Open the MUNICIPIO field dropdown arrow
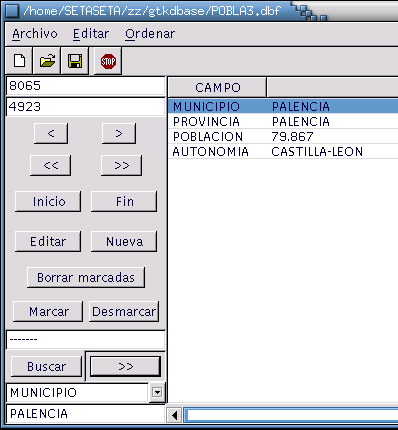 (x=157, y=392)
